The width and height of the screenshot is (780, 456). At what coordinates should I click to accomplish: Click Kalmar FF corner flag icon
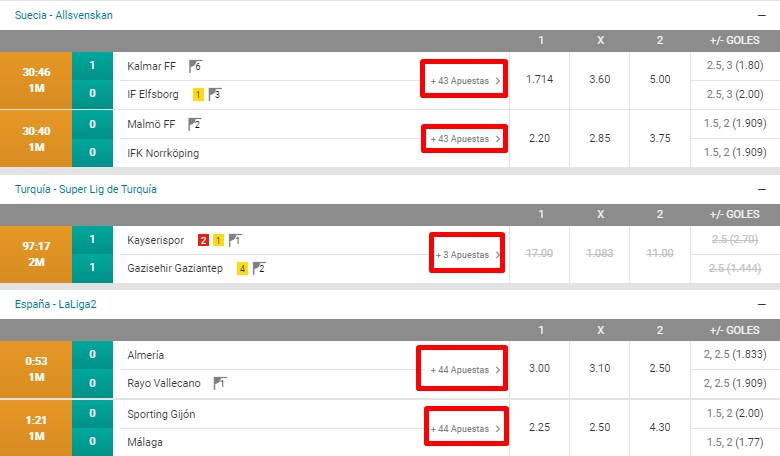tap(195, 66)
